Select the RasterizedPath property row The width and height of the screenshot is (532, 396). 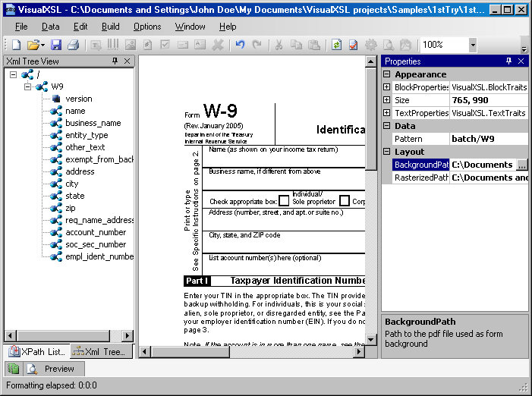click(x=461, y=178)
